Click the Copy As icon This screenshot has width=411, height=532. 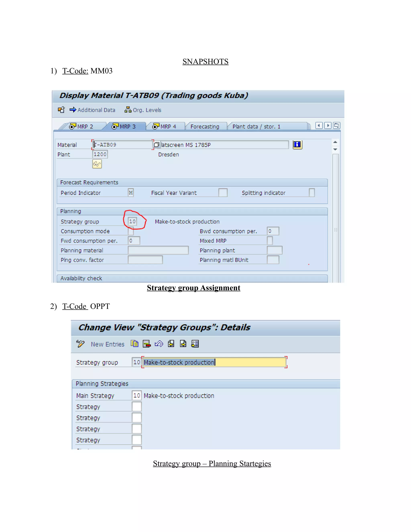pyautogui.click(x=134, y=344)
